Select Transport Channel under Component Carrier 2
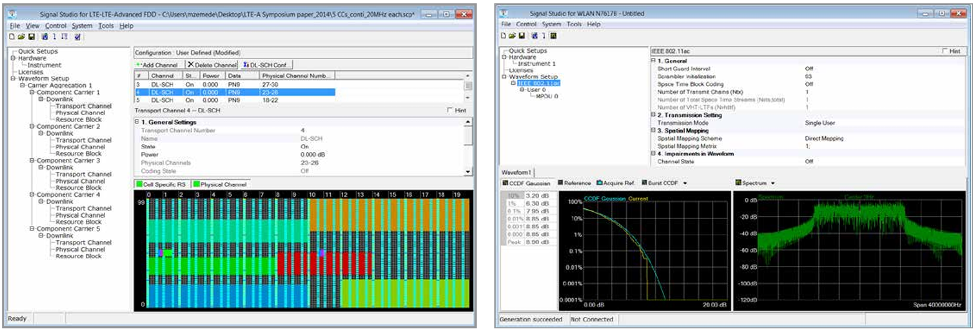The height and width of the screenshot is (335, 980). (x=83, y=140)
